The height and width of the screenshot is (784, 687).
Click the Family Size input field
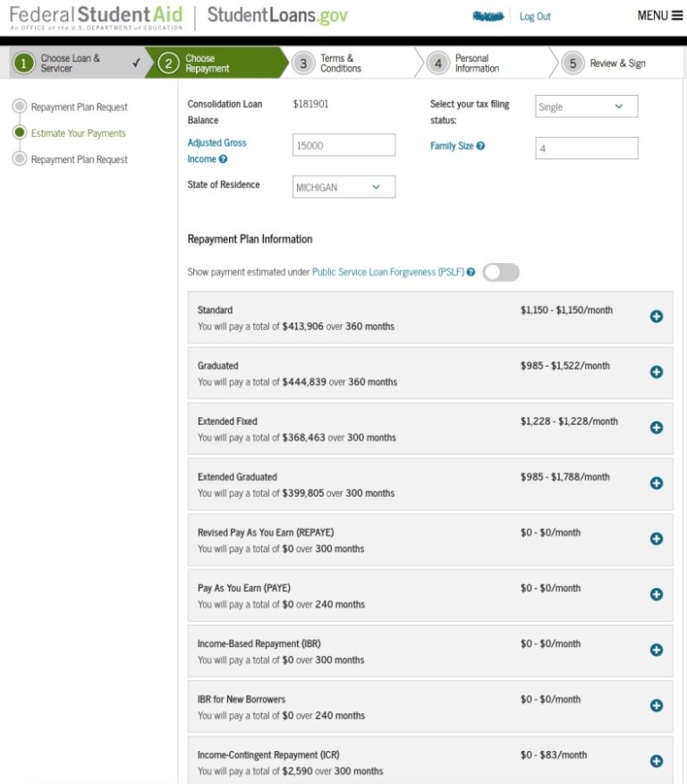coord(586,148)
